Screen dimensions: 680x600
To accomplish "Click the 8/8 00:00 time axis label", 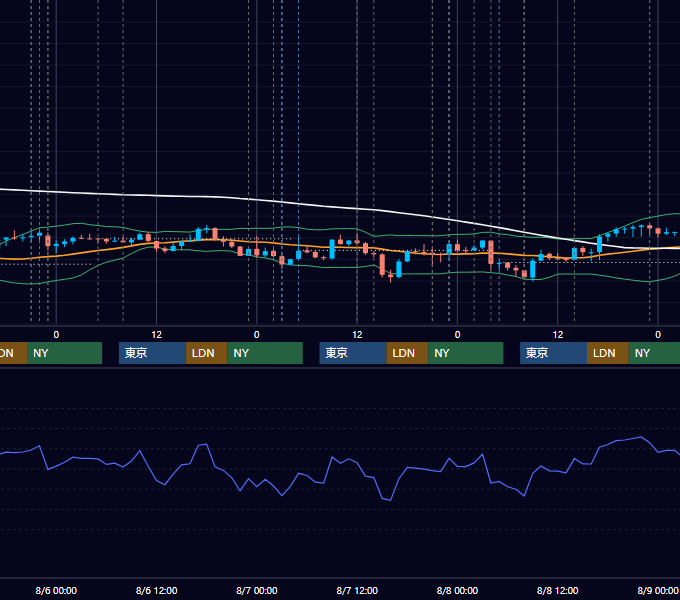I will (457, 590).
